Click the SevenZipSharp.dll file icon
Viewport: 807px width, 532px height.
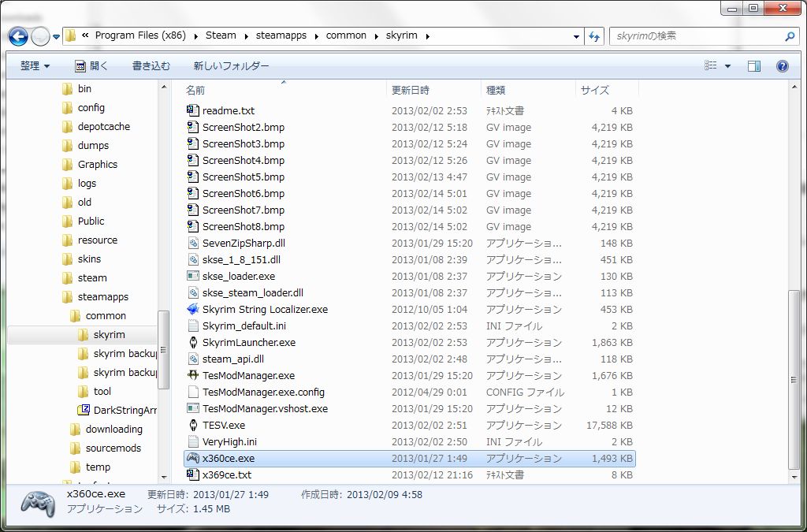click(x=192, y=243)
